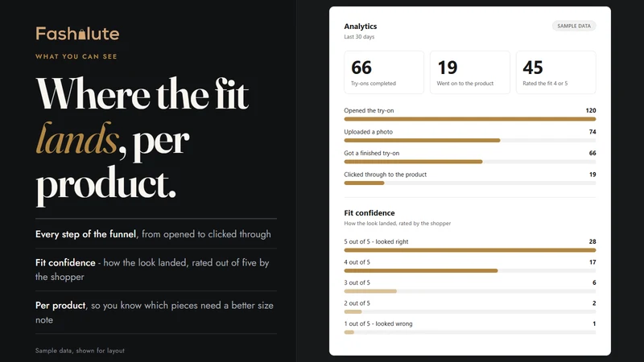Click the Analytics heading
644x362 pixels.
(x=360, y=27)
